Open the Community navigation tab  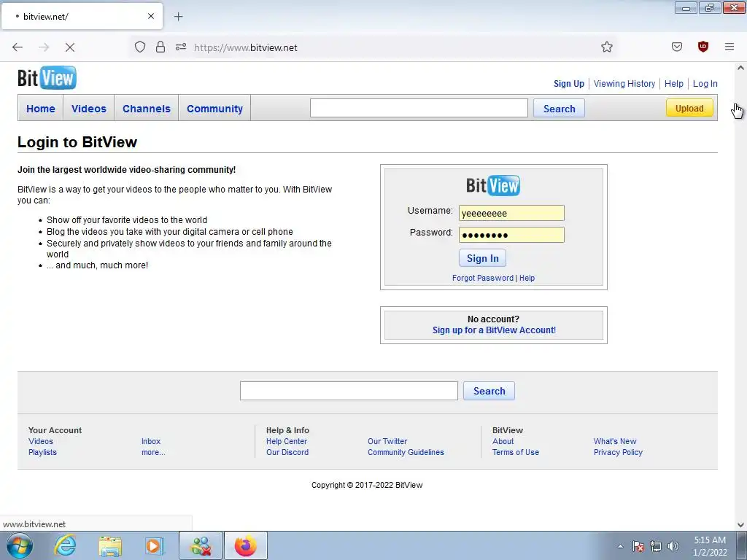[215, 109]
